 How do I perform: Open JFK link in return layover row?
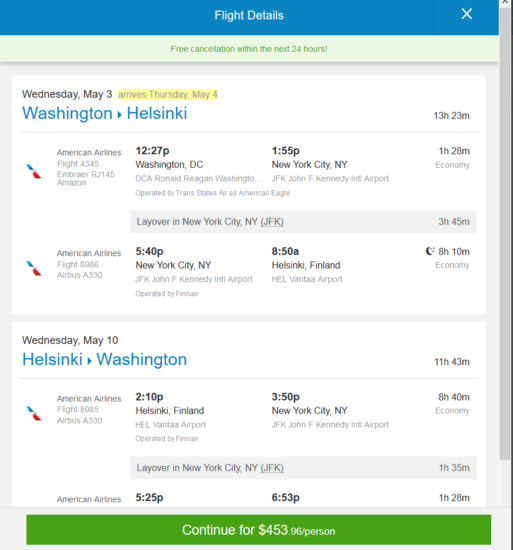pos(272,468)
